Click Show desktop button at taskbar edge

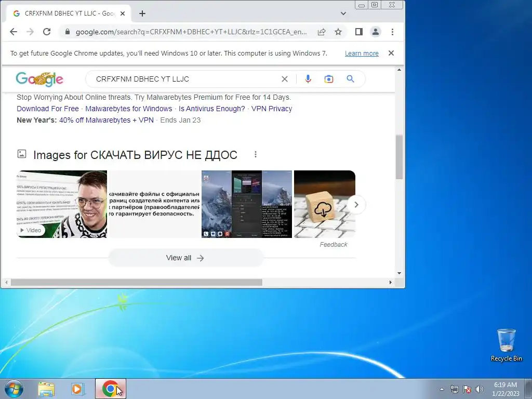point(528,389)
